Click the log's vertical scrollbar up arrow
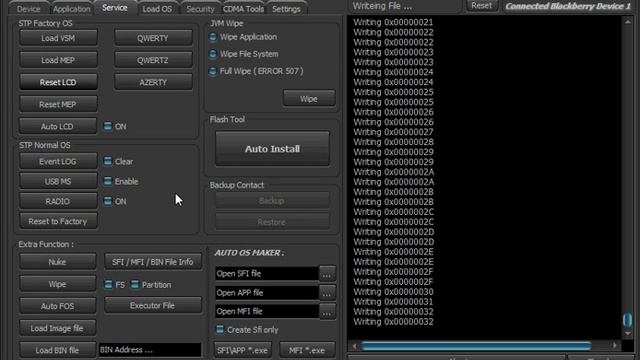Image resolution: width=640 pixels, height=360 pixels. click(x=628, y=22)
